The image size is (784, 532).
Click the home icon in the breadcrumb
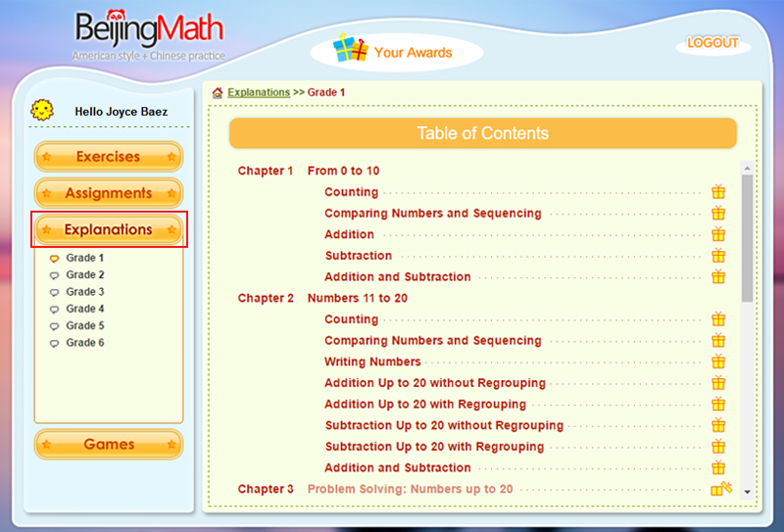217,92
